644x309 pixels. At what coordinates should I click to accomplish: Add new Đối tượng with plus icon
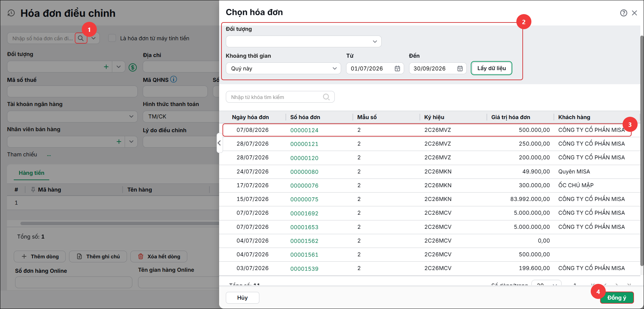pyautogui.click(x=106, y=67)
